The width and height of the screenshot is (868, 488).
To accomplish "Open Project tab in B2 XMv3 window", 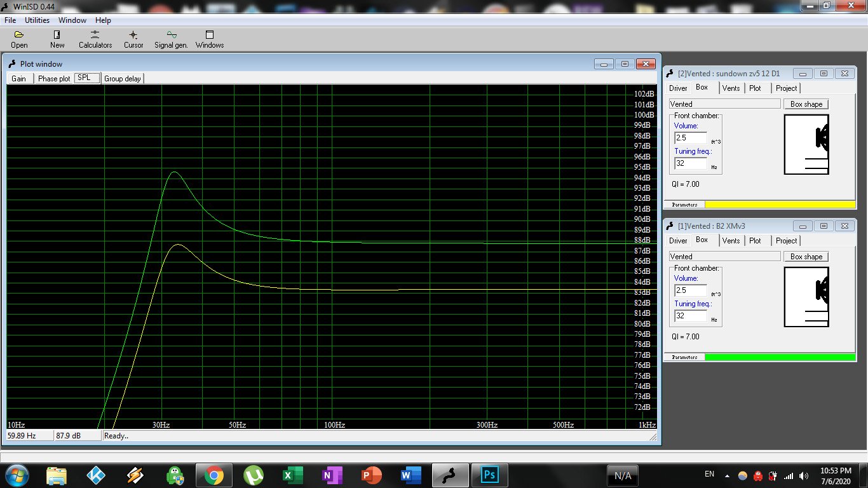I will pyautogui.click(x=787, y=241).
